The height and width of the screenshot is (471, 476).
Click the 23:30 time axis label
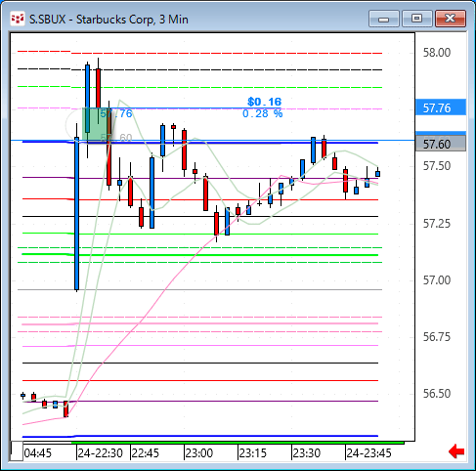[x=307, y=452]
